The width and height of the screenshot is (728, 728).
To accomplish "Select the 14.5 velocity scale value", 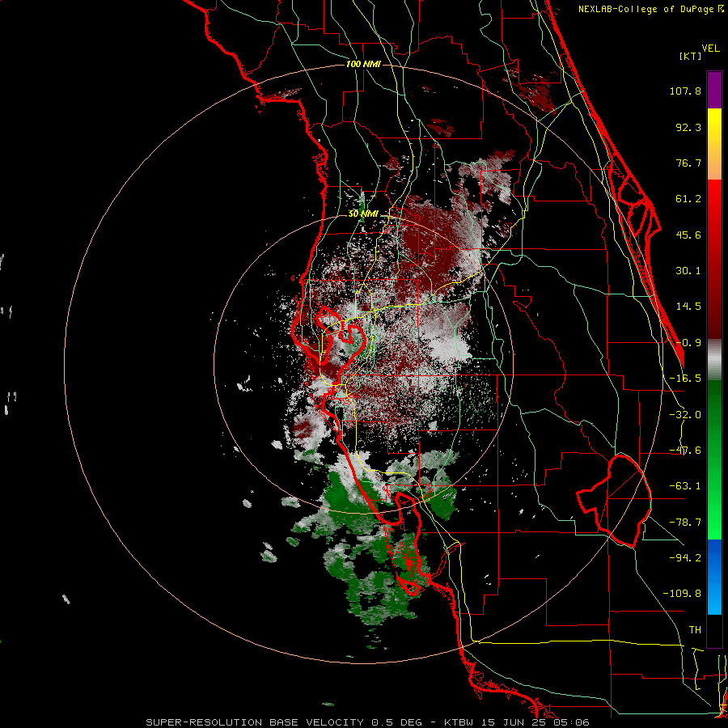I will coord(688,307).
